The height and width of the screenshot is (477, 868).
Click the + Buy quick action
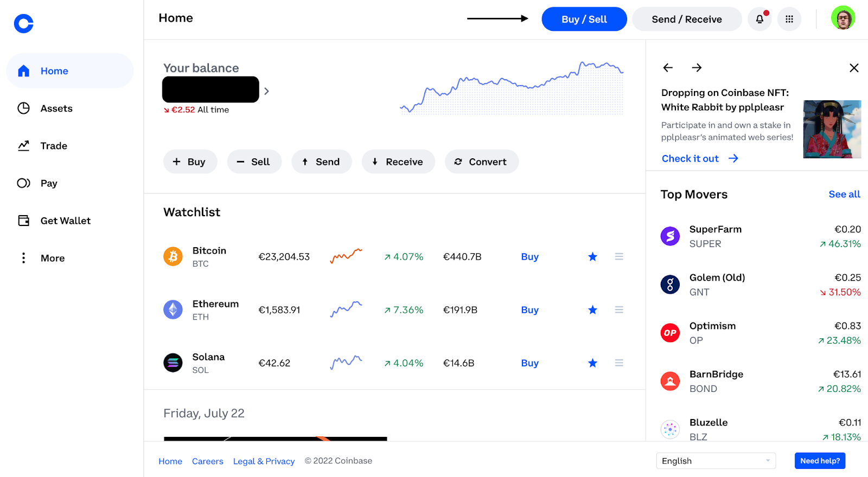coord(190,162)
